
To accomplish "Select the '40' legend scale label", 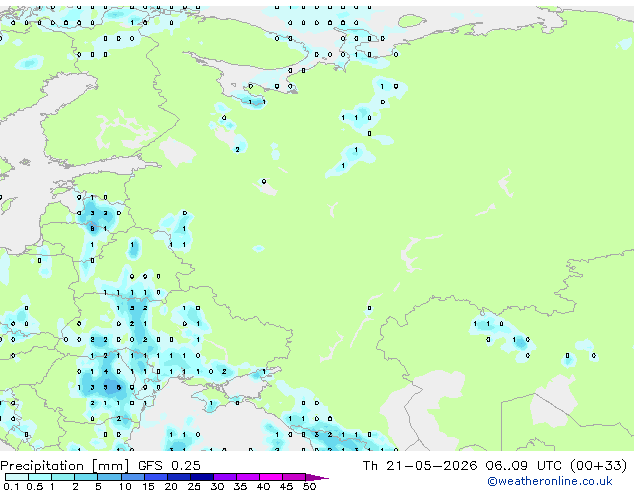I will (264, 486).
